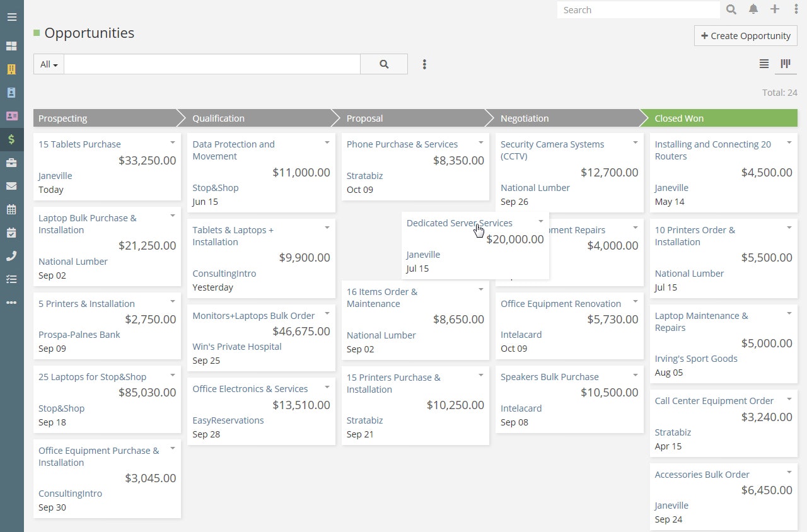Image resolution: width=807 pixels, height=532 pixels.
Task: Click the Create Opportunity button
Action: tap(745, 35)
